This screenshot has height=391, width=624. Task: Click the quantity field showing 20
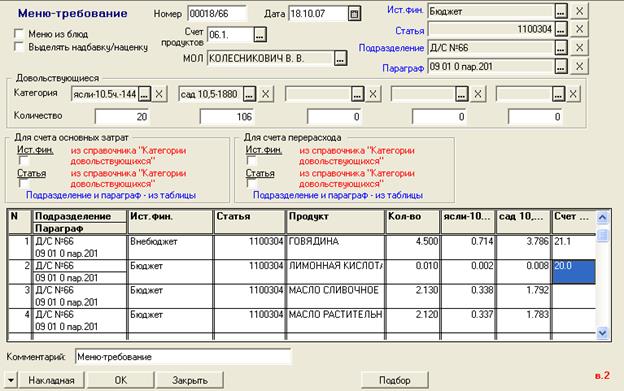point(122,117)
